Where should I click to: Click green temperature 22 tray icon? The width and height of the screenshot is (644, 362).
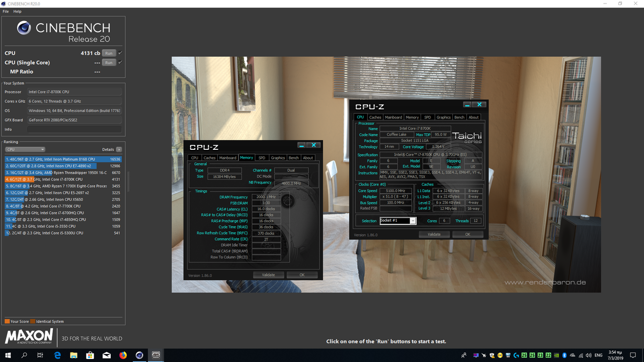548,355
